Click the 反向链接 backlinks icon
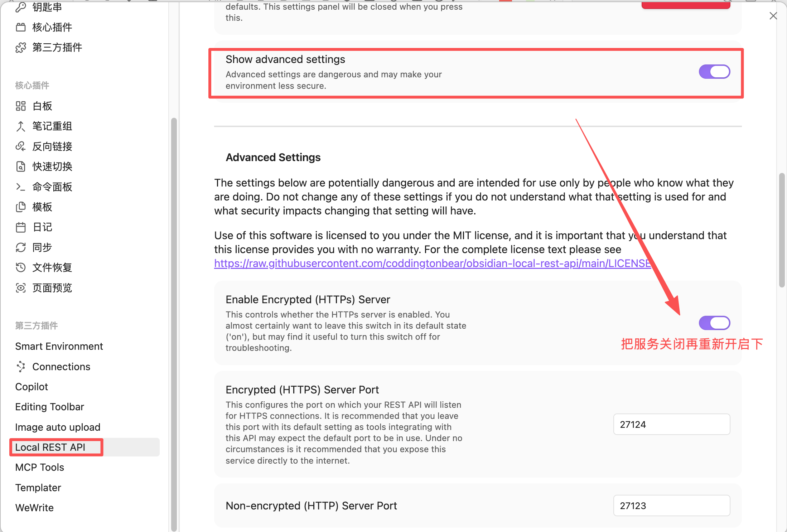787x532 pixels. [21, 146]
